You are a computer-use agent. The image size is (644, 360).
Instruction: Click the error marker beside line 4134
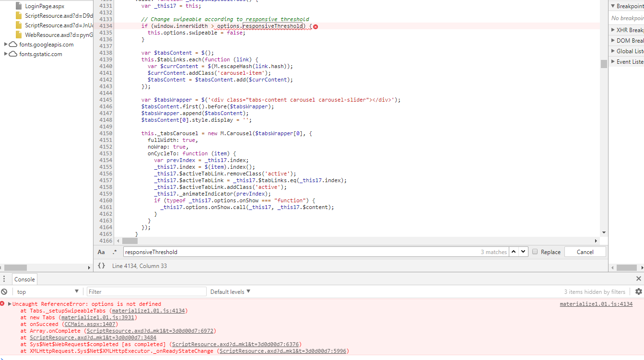(316, 26)
